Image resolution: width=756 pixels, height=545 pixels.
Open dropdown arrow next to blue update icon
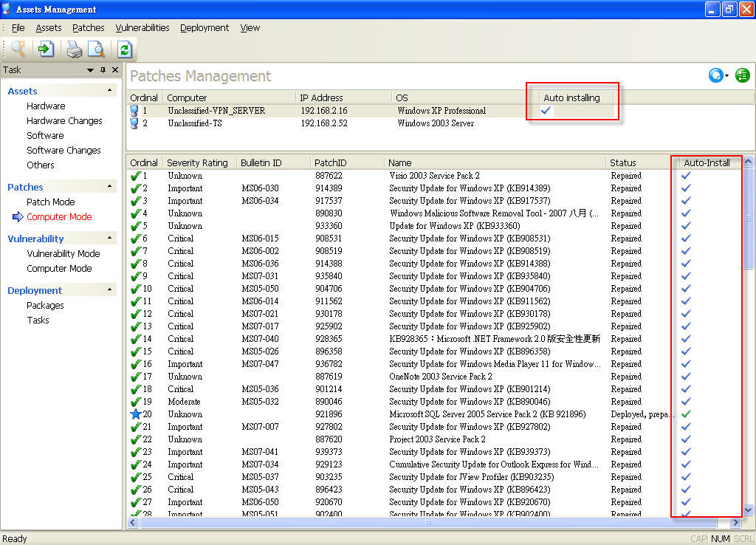(726, 76)
